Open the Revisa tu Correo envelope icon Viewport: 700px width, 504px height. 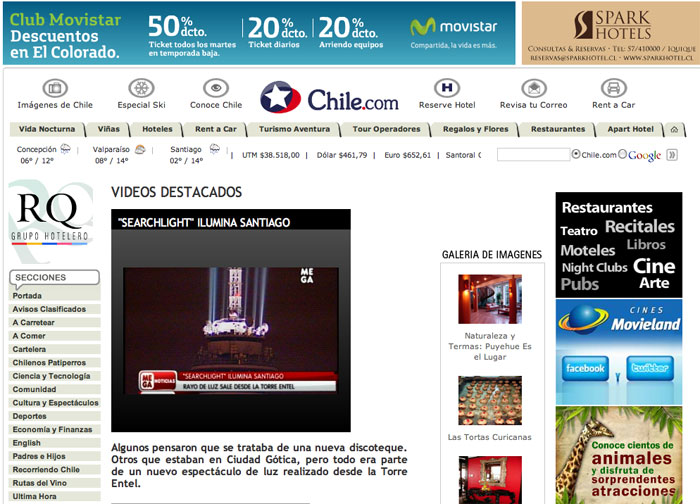point(534,88)
